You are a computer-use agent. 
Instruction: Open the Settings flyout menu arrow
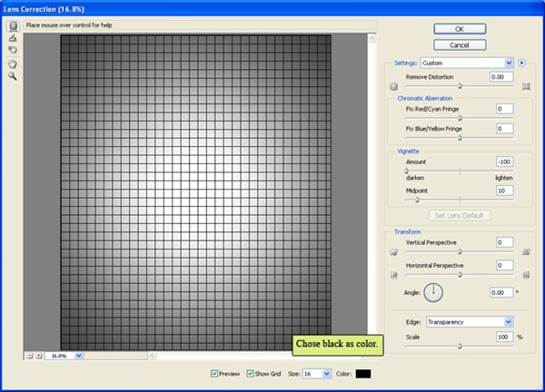(x=523, y=64)
